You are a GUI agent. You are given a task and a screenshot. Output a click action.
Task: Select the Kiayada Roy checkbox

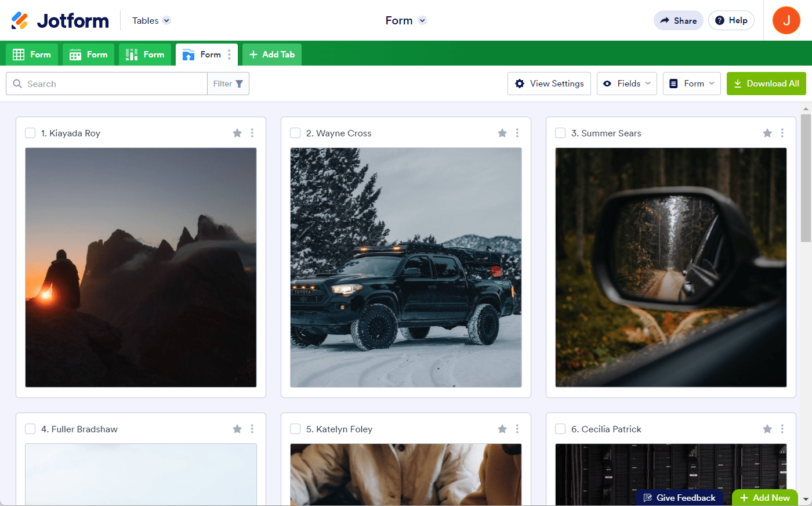click(x=30, y=133)
